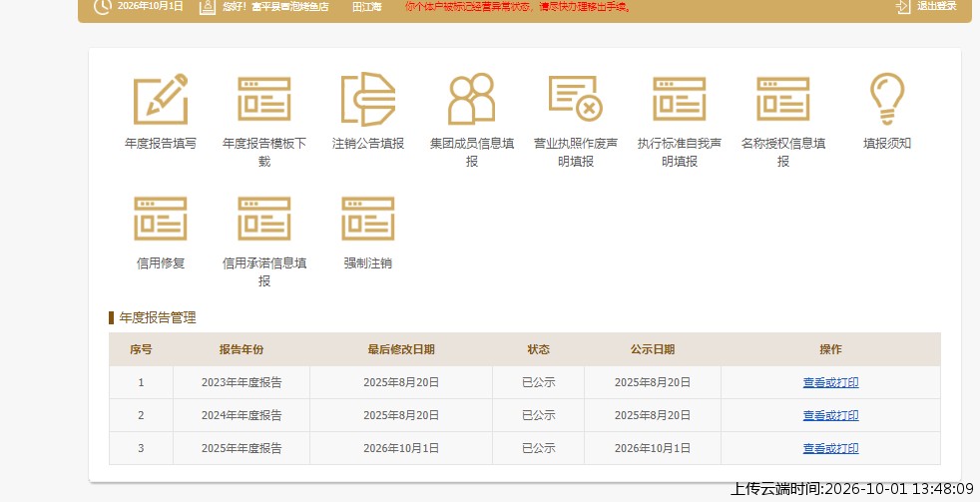Click 执行标准自我声明填报 icon

click(680, 99)
